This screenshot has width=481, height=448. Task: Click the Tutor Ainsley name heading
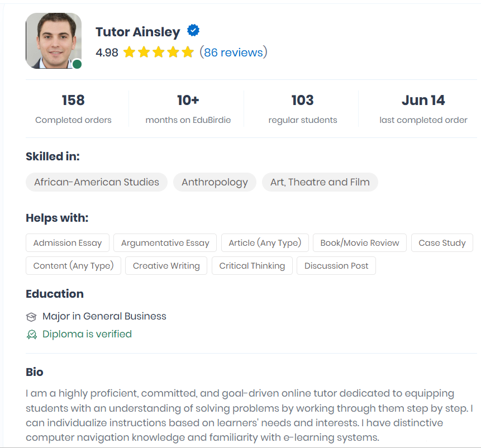click(138, 32)
